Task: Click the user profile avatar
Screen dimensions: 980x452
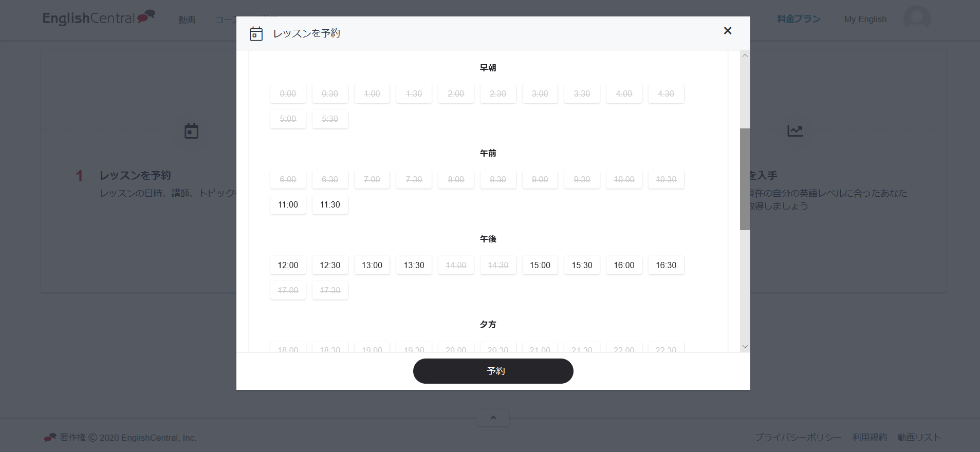Action: click(x=917, y=19)
